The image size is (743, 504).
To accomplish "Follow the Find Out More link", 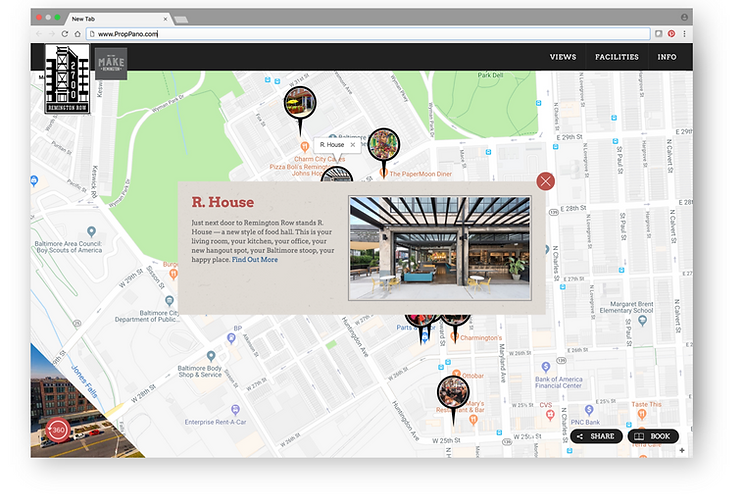I will pos(254,260).
